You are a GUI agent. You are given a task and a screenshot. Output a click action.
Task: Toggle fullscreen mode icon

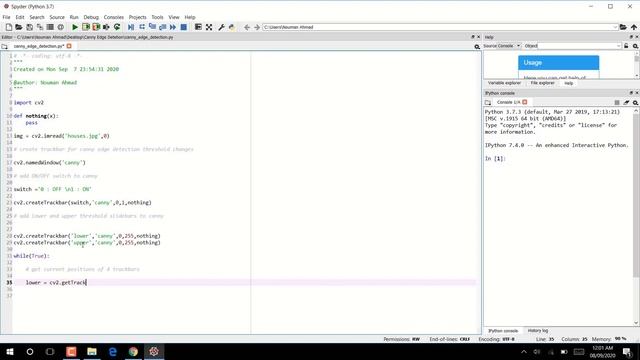coord(209,27)
